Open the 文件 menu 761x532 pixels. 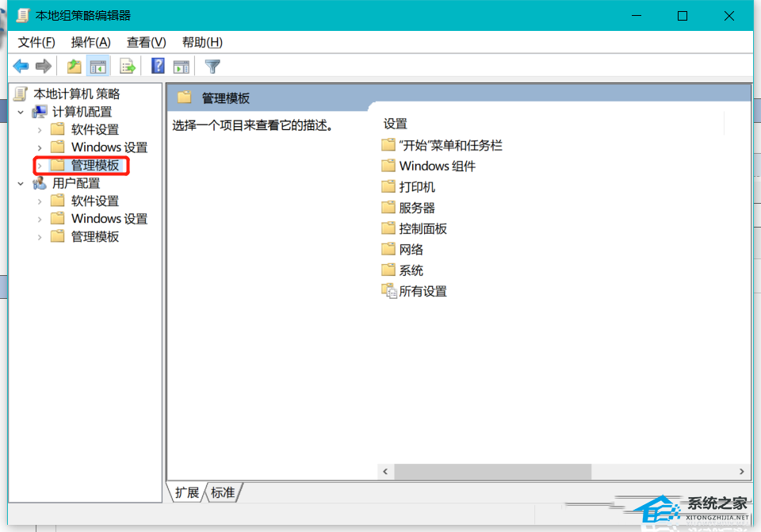tap(34, 42)
